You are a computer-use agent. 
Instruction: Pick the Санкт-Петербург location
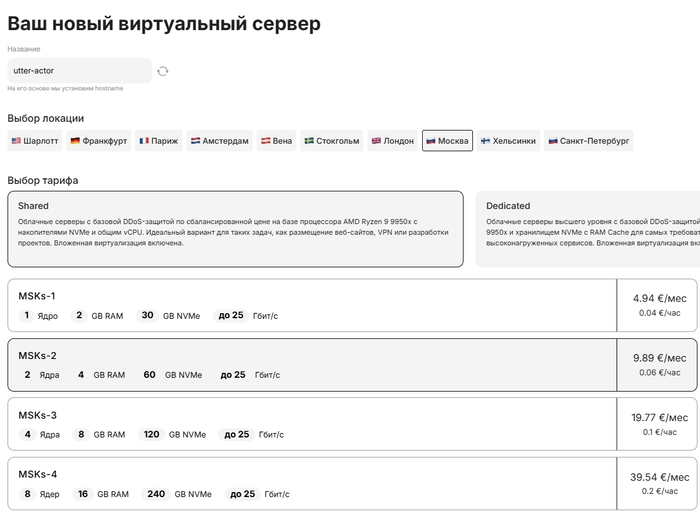pos(589,141)
